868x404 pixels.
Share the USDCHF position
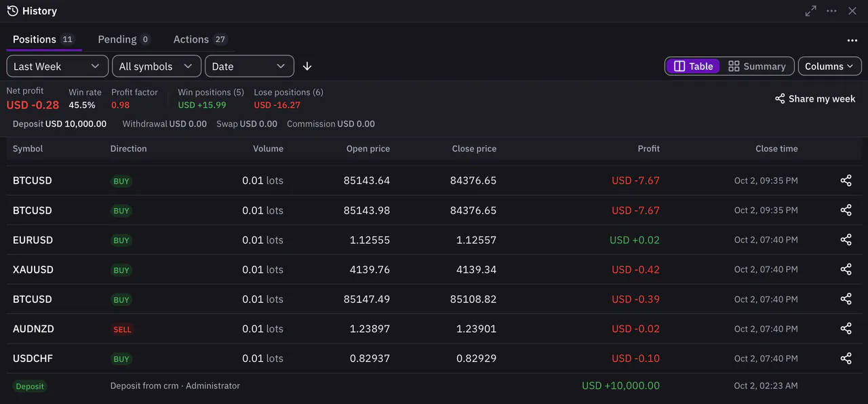[x=846, y=359]
